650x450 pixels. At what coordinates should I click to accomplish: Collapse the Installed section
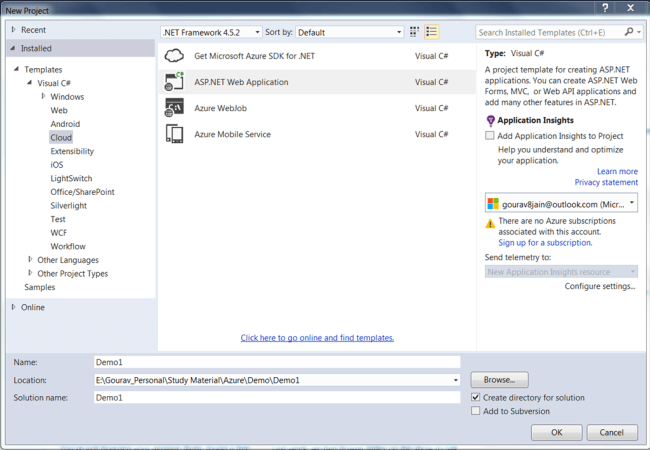click(13, 48)
